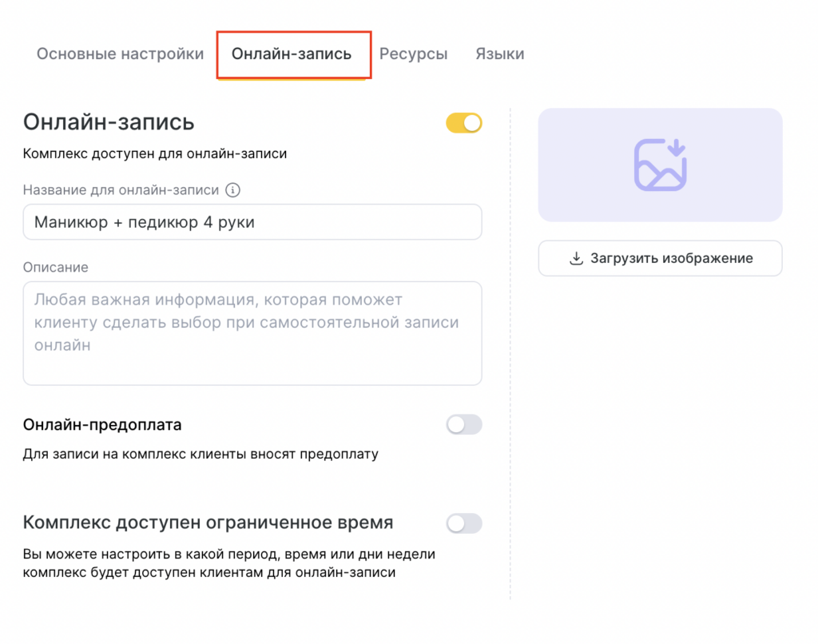Screen dimensions: 818x644
Task: Focus the field containing Маникюр + педикюр 4 руки
Action: (x=252, y=222)
